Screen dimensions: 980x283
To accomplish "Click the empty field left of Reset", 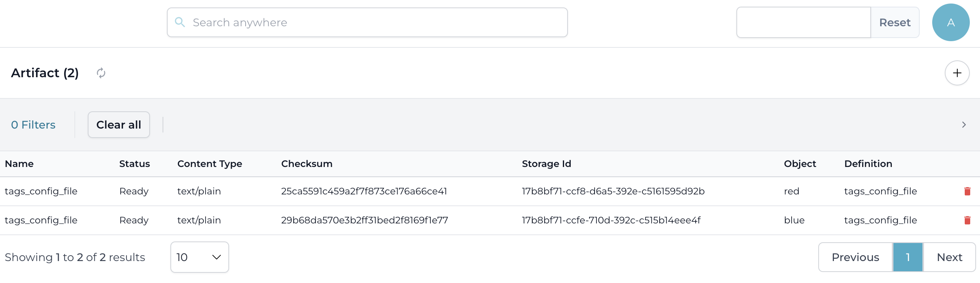I will 803,22.
